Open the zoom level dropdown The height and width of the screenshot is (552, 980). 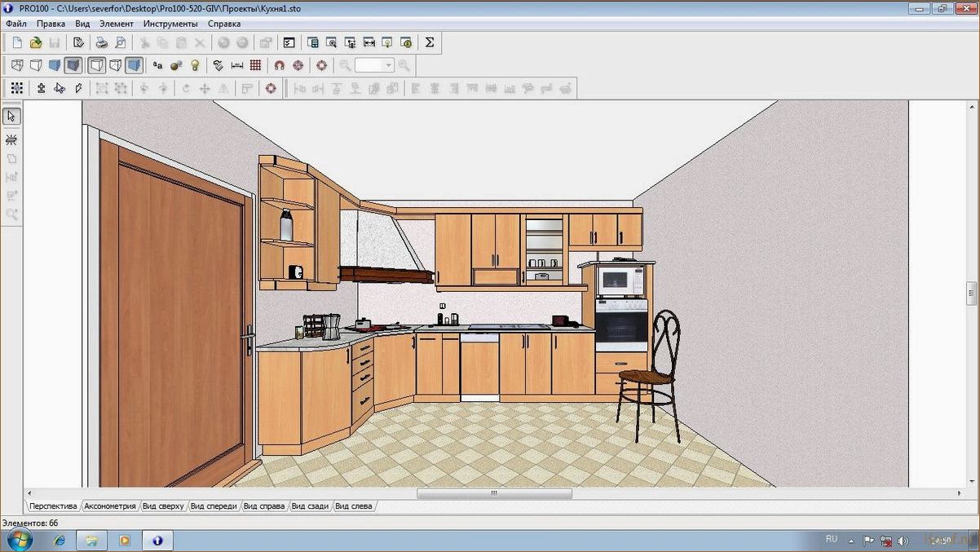(388, 65)
